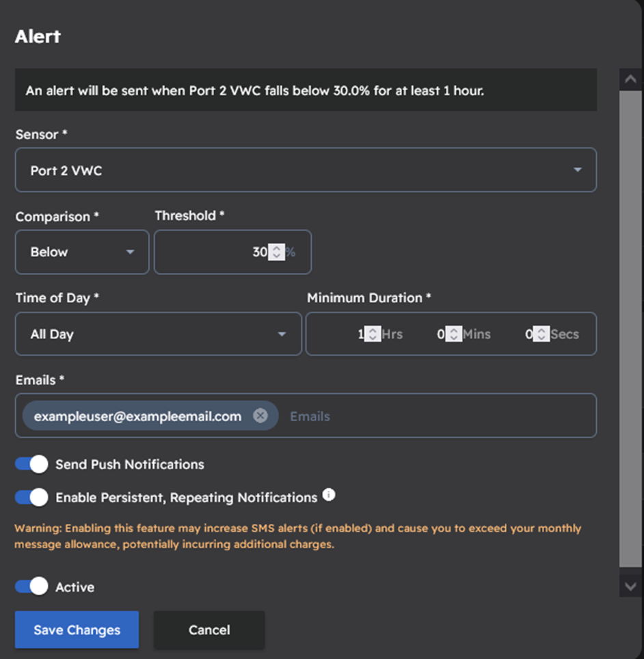This screenshot has height=659, width=644.
Task: Click the Hrs duration spinner arrows
Action: click(x=373, y=334)
